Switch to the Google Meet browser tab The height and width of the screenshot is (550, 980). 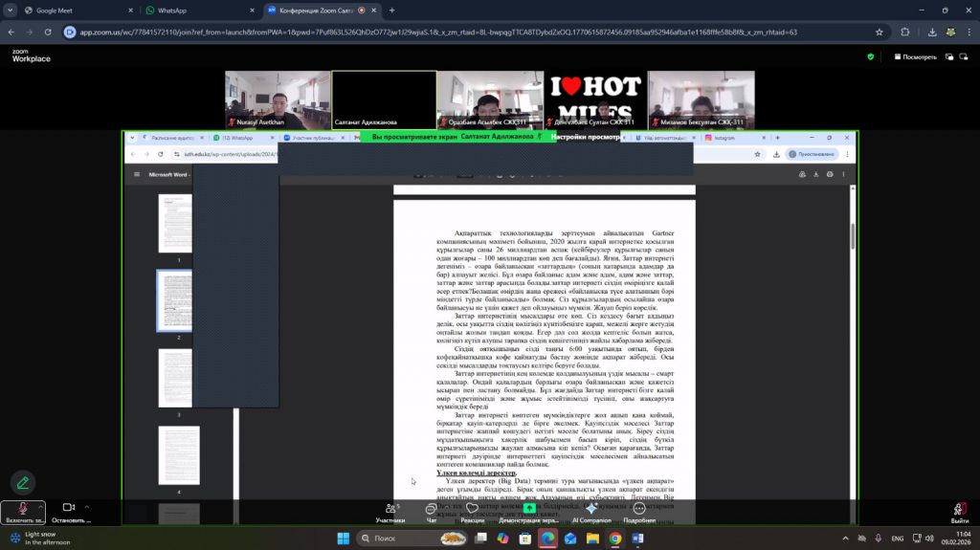(x=72, y=11)
